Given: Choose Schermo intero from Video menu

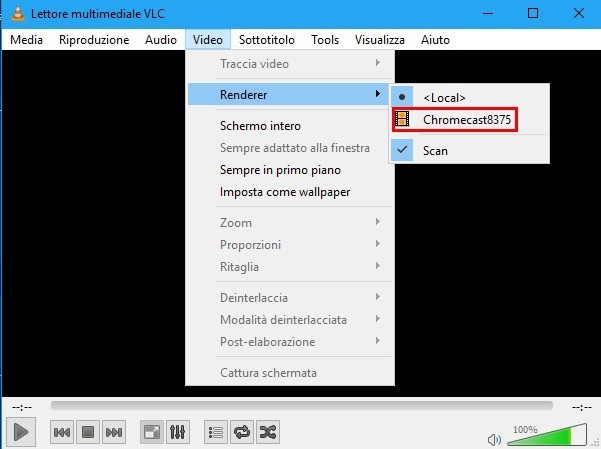Looking at the screenshot, I should [x=260, y=126].
